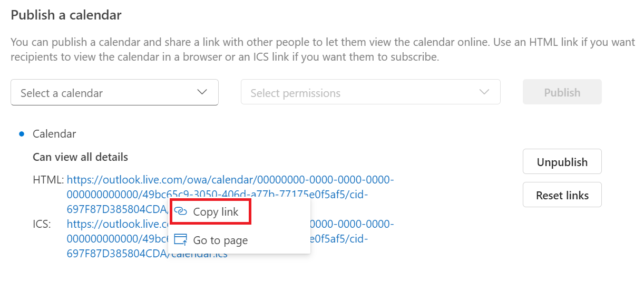Click the Unpublish button
The width and height of the screenshot is (644, 290).
tap(562, 162)
